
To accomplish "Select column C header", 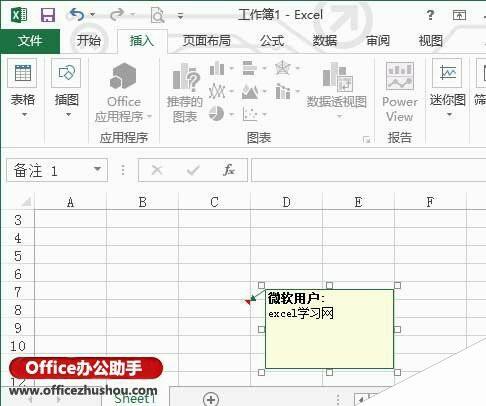I will (214, 202).
